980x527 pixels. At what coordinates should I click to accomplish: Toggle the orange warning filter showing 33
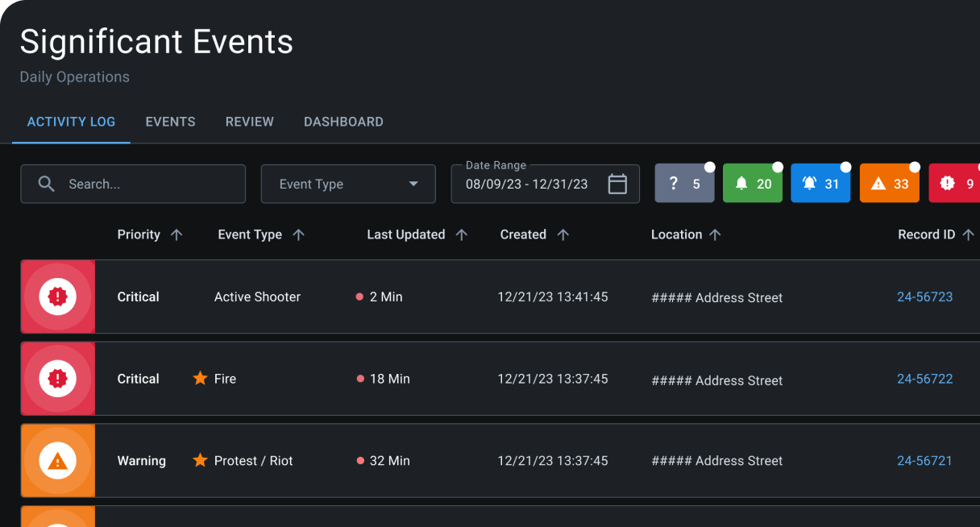(x=889, y=184)
